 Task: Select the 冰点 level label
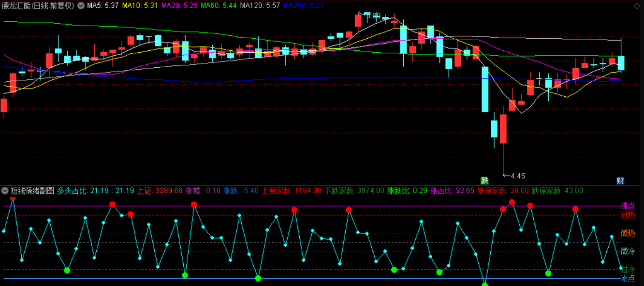tap(628, 278)
